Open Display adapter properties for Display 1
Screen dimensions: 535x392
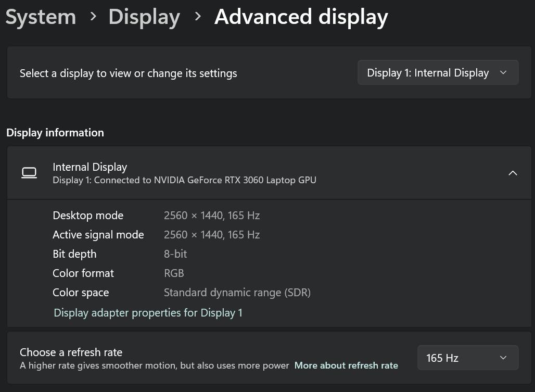[x=148, y=313]
